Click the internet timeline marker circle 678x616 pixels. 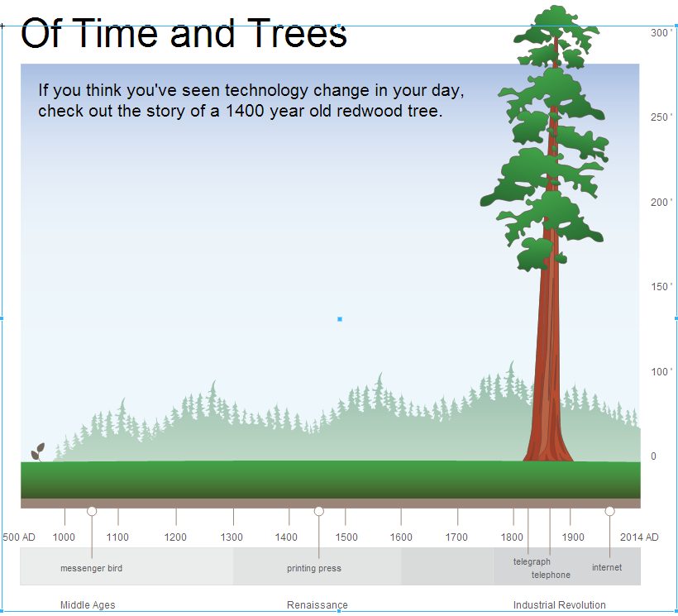coord(609,511)
